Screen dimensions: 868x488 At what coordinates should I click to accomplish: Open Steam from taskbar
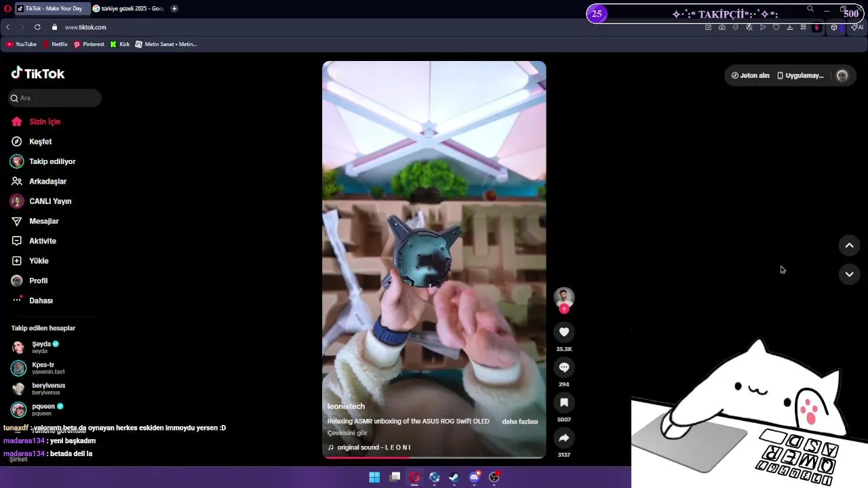click(x=454, y=477)
